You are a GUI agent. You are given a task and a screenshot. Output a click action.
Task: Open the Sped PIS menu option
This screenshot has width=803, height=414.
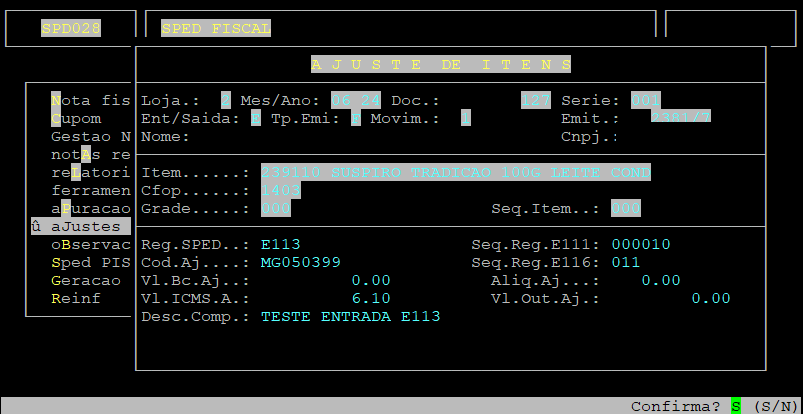(x=90, y=262)
